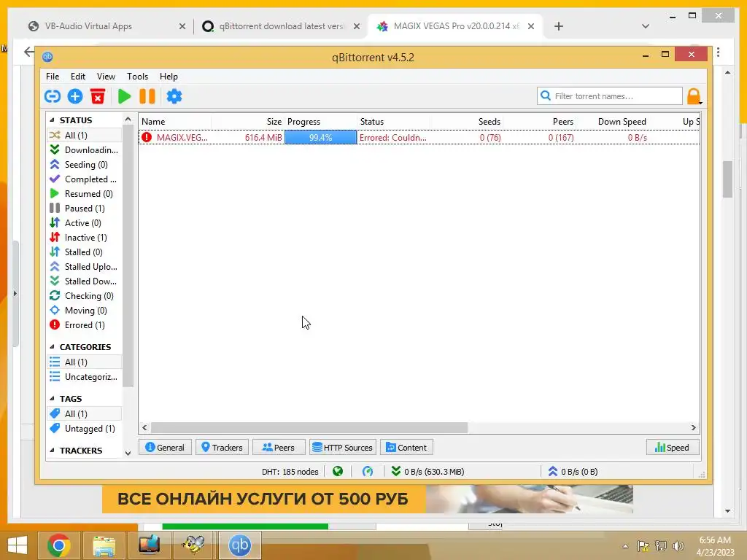Open Chrome from the taskbar
Image resolution: width=747 pixels, height=560 pixels.
tap(58, 545)
